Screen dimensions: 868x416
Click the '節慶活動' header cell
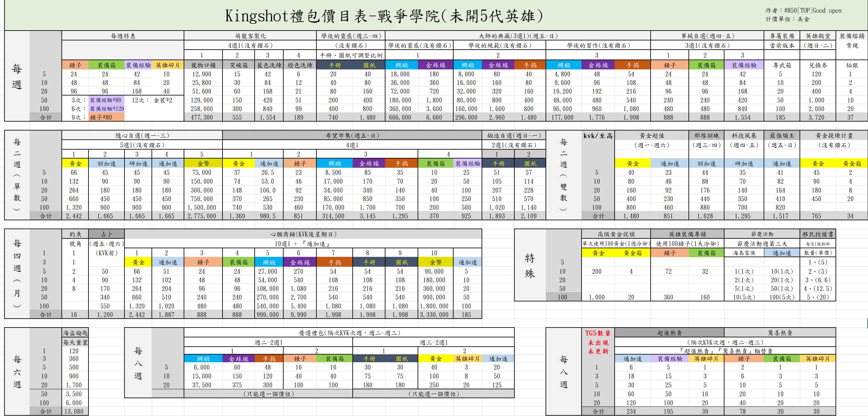[762, 234]
